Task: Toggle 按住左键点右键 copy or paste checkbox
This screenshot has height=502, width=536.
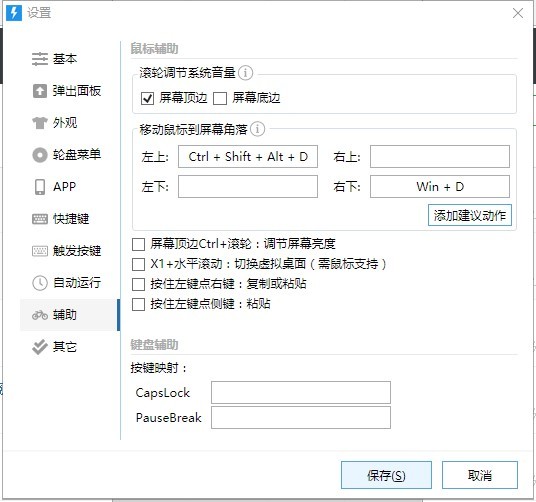Action: [x=138, y=284]
